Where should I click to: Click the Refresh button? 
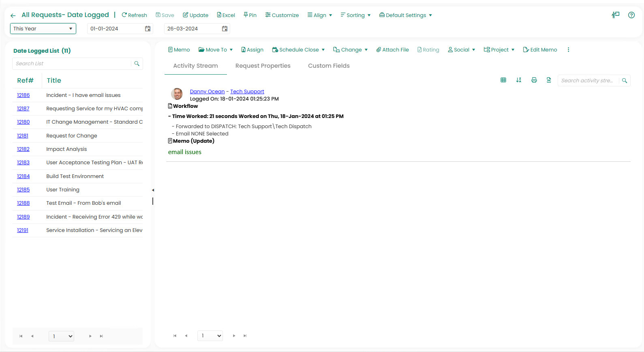click(x=134, y=15)
